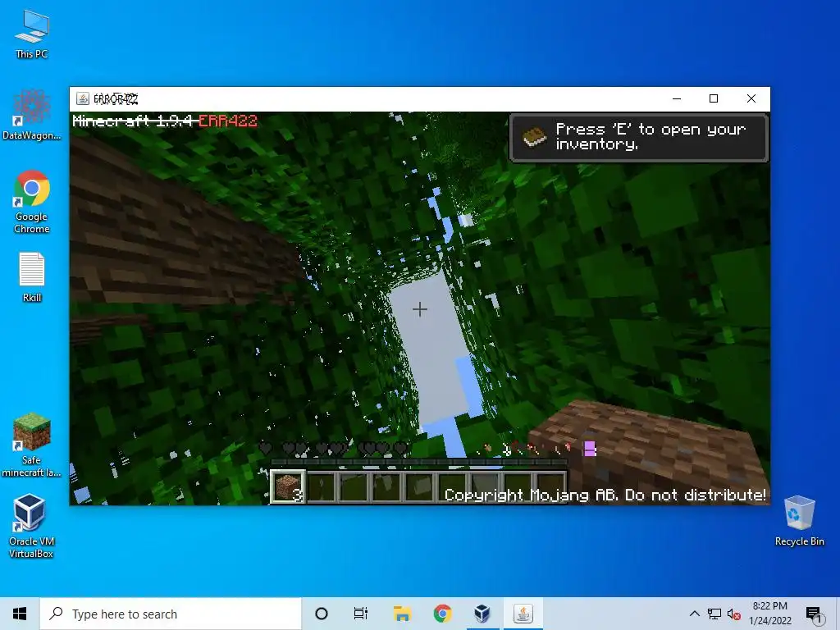Maximize the ERROR422 window
This screenshot has width=840, height=630.
(x=714, y=98)
